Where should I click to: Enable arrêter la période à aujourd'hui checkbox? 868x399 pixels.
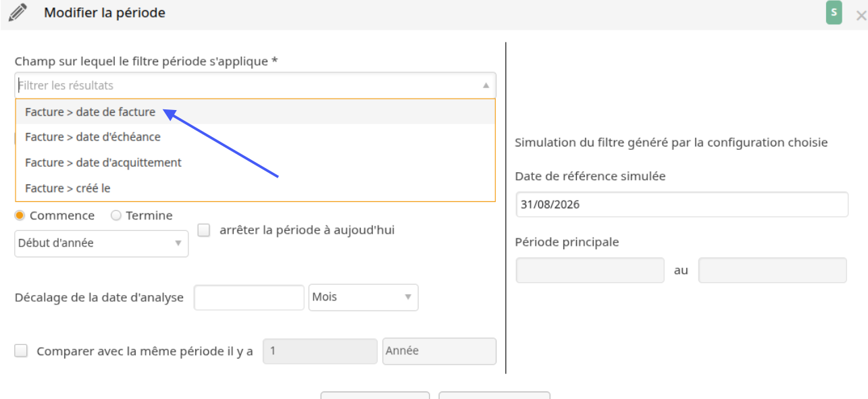204,230
